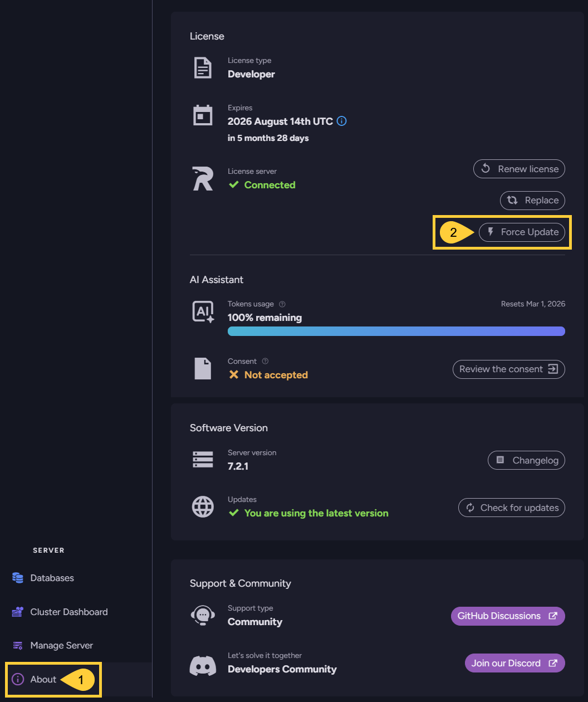Click the support headset icon
The height and width of the screenshot is (702, 588).
(x=203, y=615)
